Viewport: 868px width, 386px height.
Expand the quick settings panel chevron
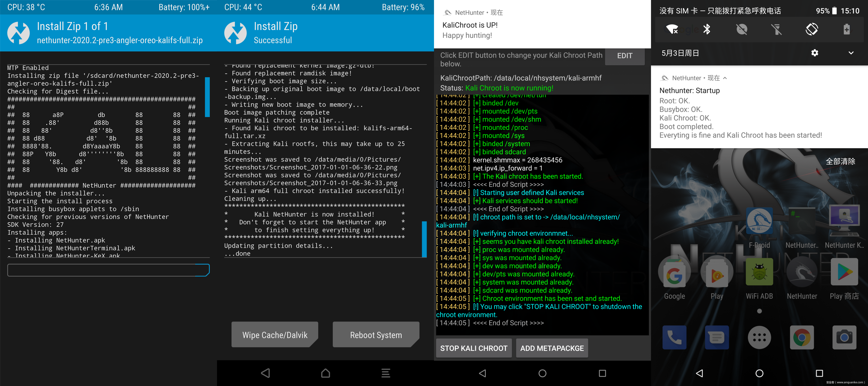[851, 53]
